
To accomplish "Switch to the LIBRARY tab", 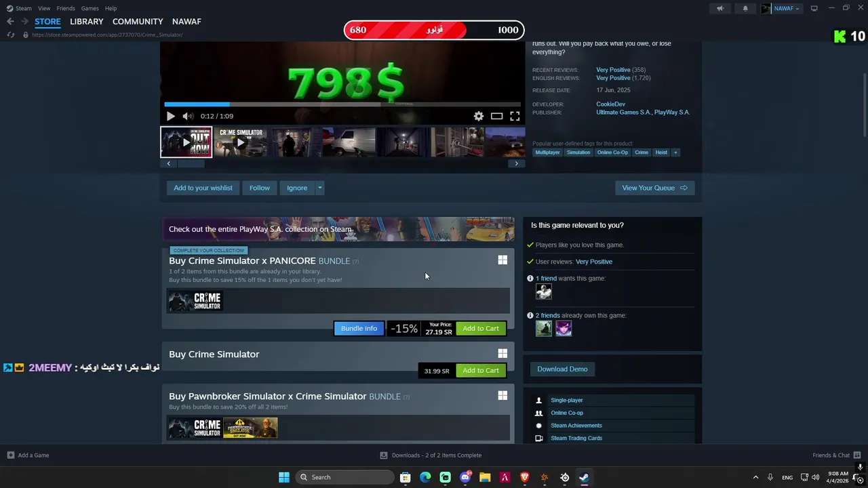I will click(87, 22).
